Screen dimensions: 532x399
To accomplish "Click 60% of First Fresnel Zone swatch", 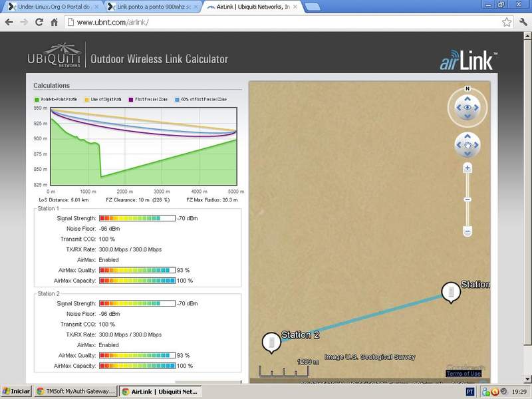I will pyautogui.click(x=177, y=99).
